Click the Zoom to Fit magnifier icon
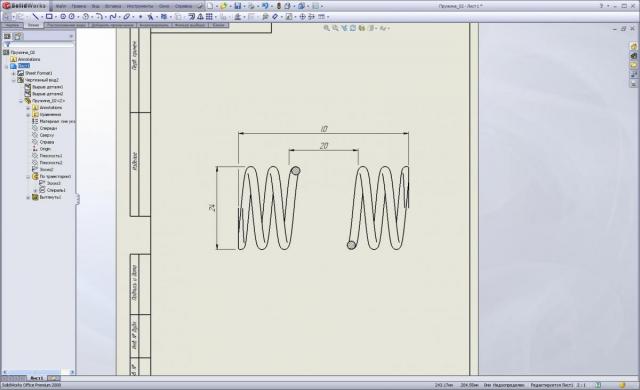640x390 pixels. 327,28
